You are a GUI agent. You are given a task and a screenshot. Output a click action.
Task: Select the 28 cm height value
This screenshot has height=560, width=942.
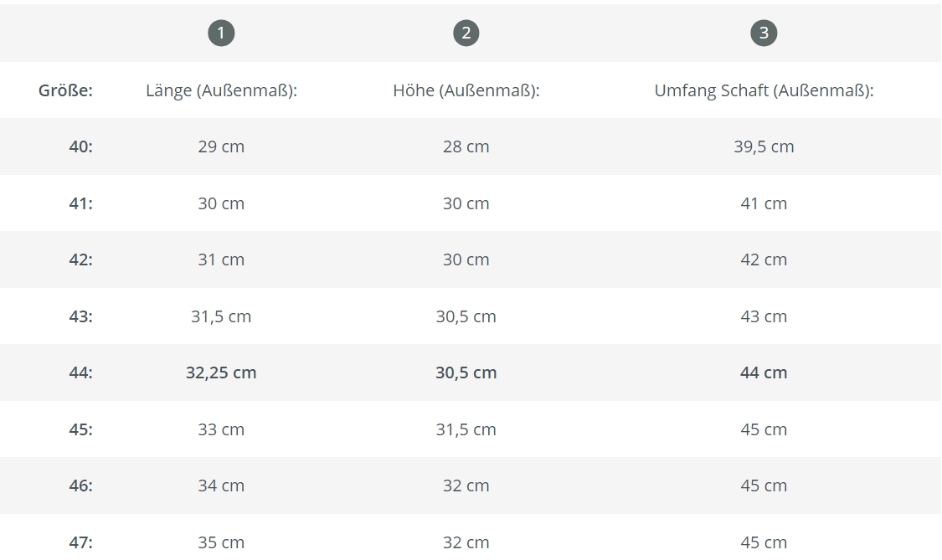click(466, 146)
